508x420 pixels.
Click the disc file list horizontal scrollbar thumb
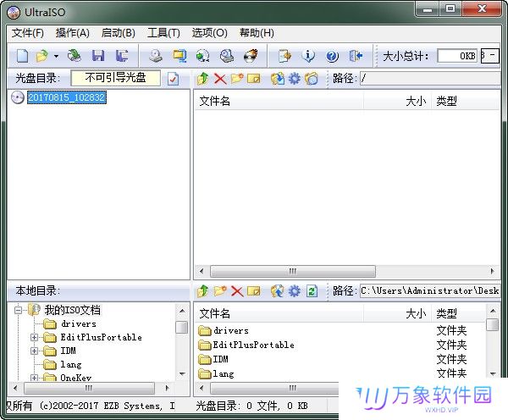tap(293, 271)
